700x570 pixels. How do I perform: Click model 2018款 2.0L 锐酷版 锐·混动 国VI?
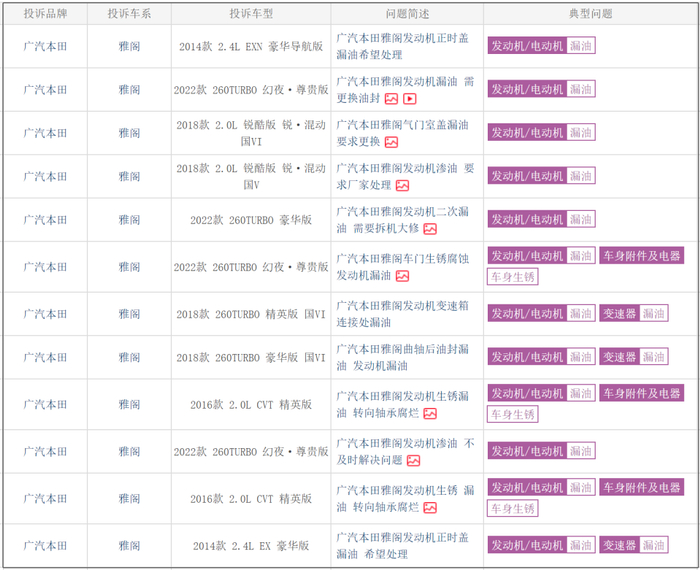tap(251, 133)
